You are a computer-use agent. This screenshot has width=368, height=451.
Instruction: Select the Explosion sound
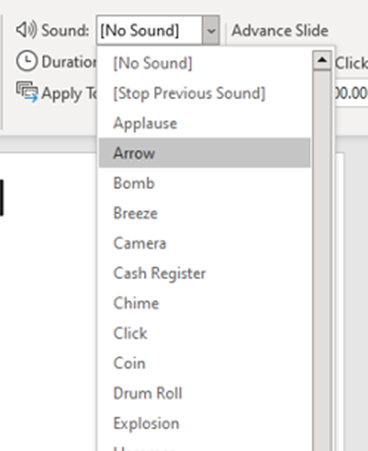205,423
